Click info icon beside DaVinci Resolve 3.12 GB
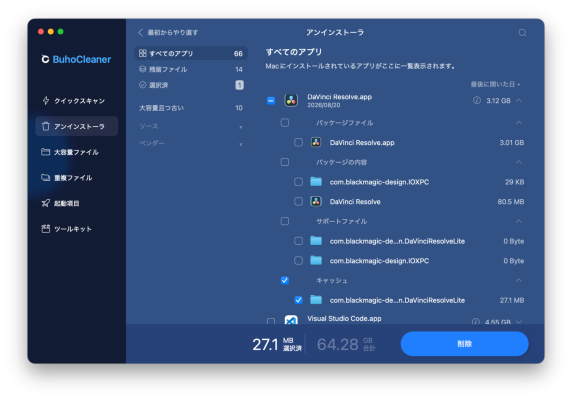The image size is (572, 400). tap(476, 100)
